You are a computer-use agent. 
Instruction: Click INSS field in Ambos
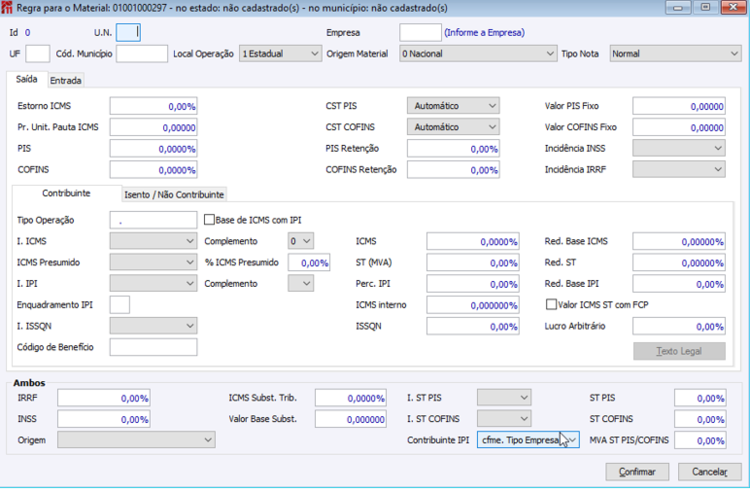click(x=104, y=419)
